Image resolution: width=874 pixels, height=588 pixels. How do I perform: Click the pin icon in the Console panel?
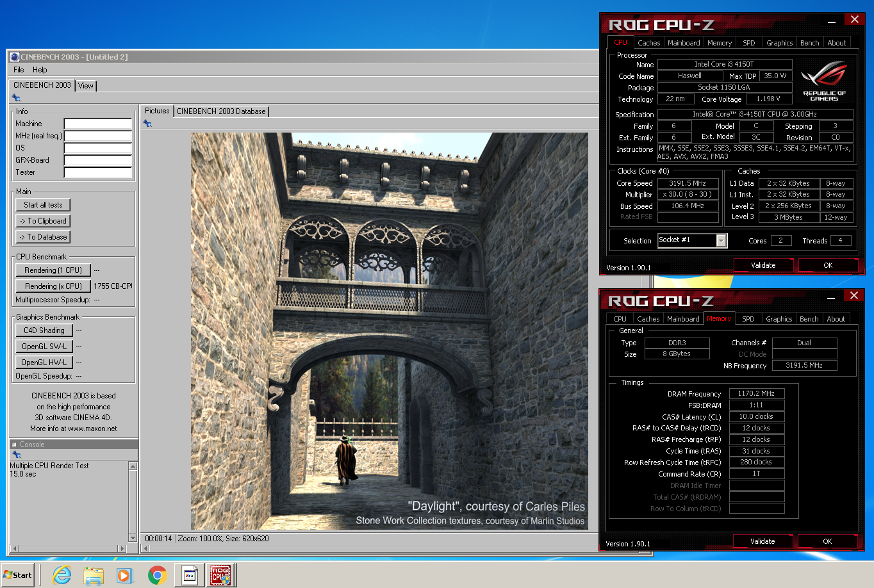coord(17,454)
